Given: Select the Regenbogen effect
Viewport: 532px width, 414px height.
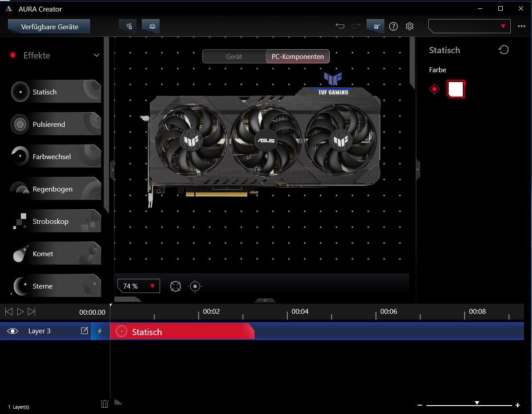Looking at the screenshot, I should point(56,189).
